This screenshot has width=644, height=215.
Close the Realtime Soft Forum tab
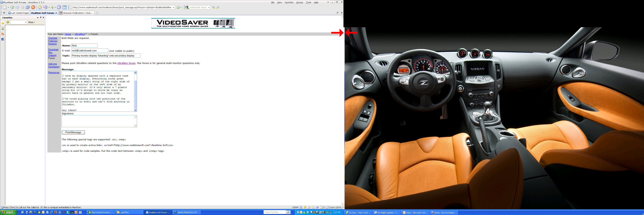(x=56, y=13)
